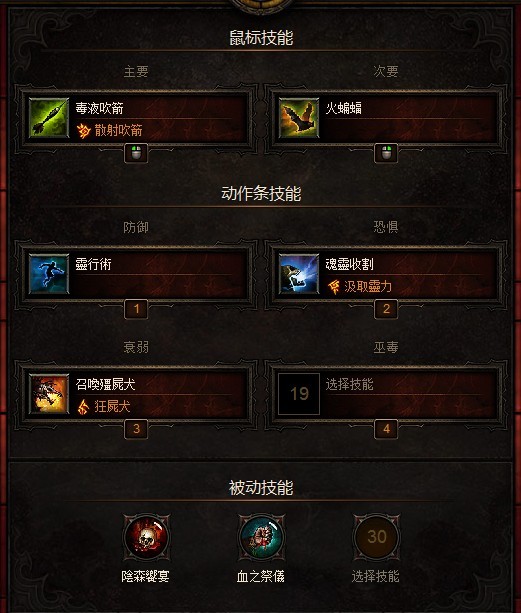Click hotkey 1 under 靈行術

tap(136, 309)
